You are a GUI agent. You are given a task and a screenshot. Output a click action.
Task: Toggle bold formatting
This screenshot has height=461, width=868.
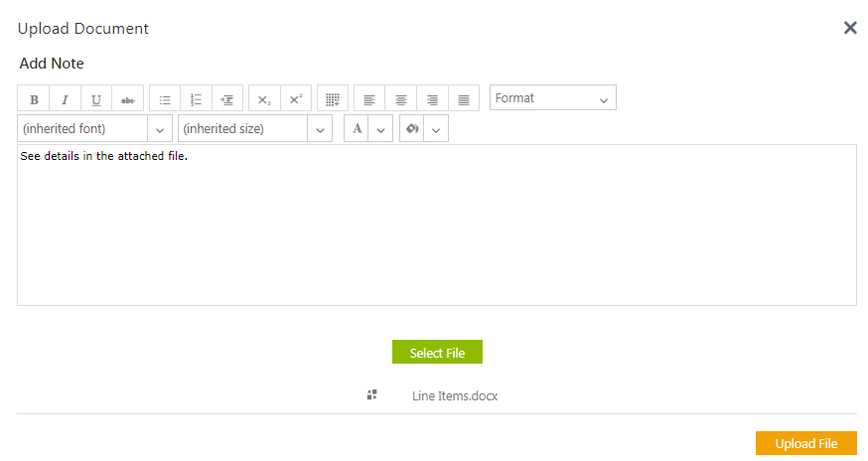(x=34, y=98)
